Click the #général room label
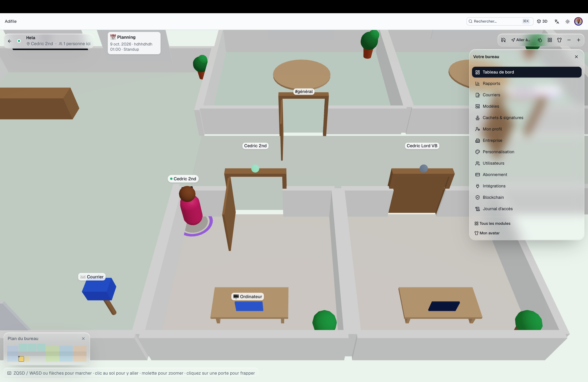 (x=304, y=92)
